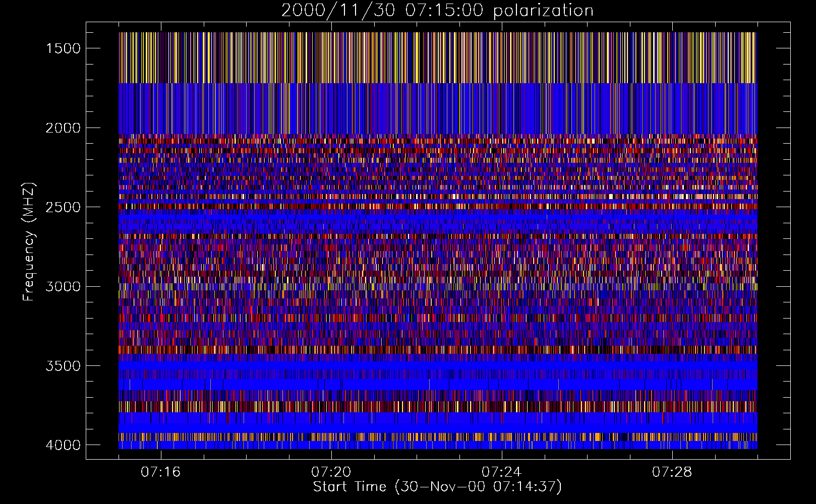Select the 1500 frequency axis label
The width and height of the screenshot is (816, 504).
point(63,48)
